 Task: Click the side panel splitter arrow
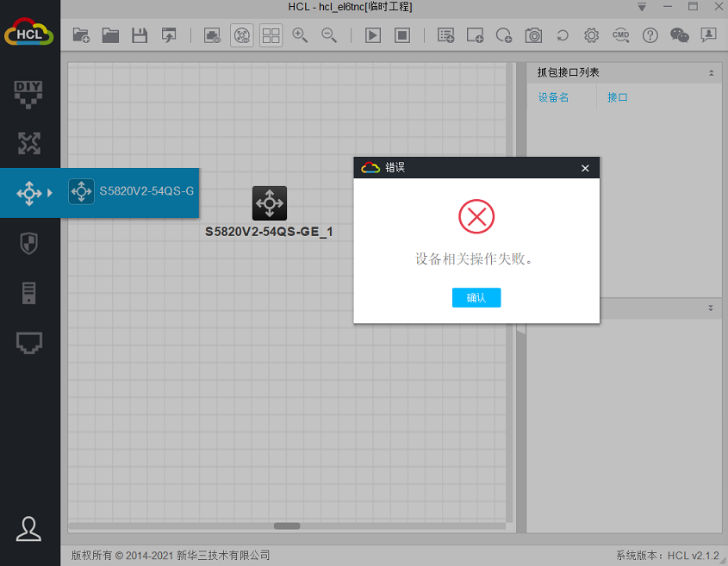pyautogui.click(x=521, y=330)
